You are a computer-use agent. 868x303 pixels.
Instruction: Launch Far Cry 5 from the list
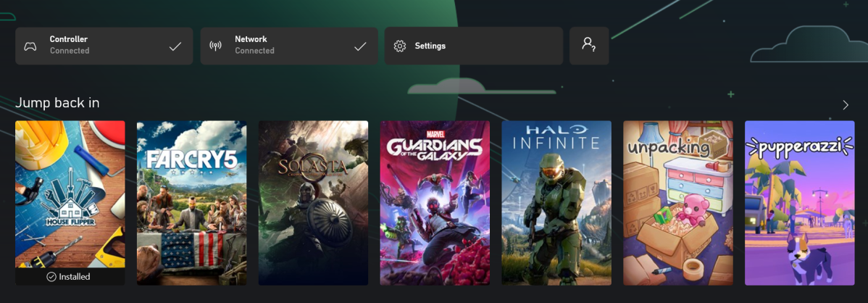[x=191, y=203]
